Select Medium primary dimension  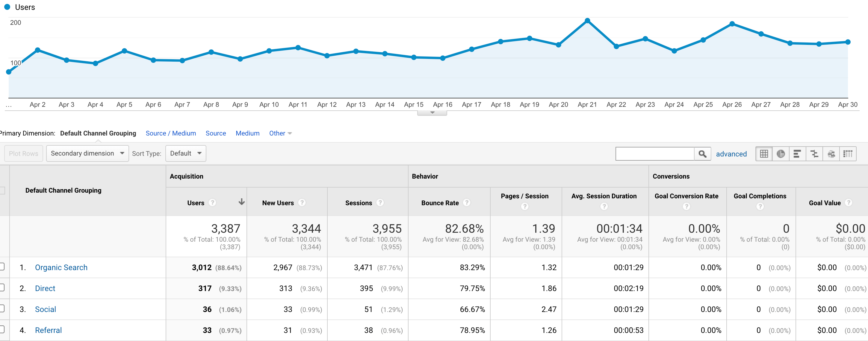[x=247, y=133]
